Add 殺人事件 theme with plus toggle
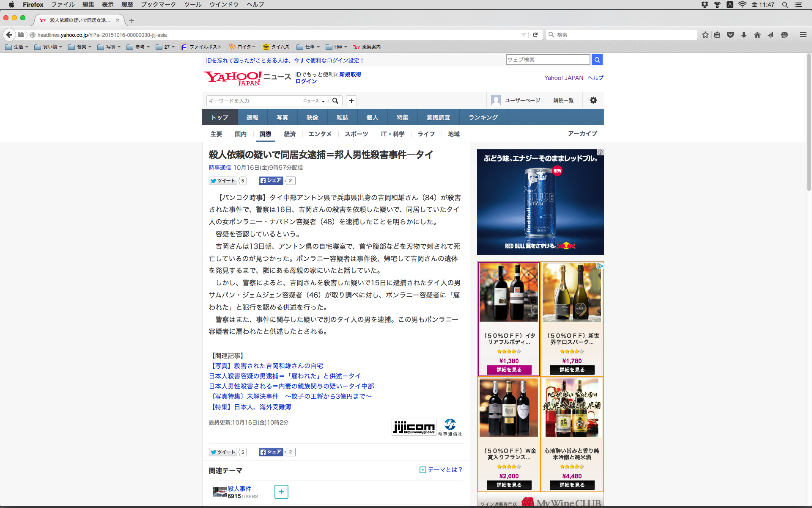Image resolution: width=812 pixels, height=508 pixels. pos(281,491)
